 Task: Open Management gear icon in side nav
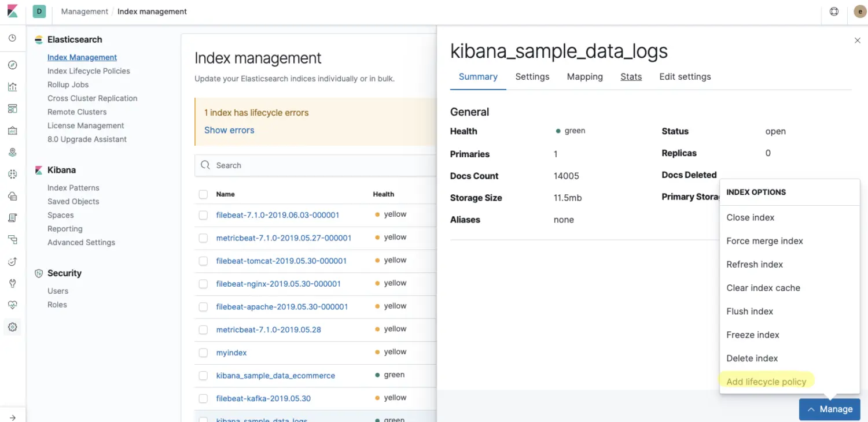pyautogui.click(x=13, y=327)
